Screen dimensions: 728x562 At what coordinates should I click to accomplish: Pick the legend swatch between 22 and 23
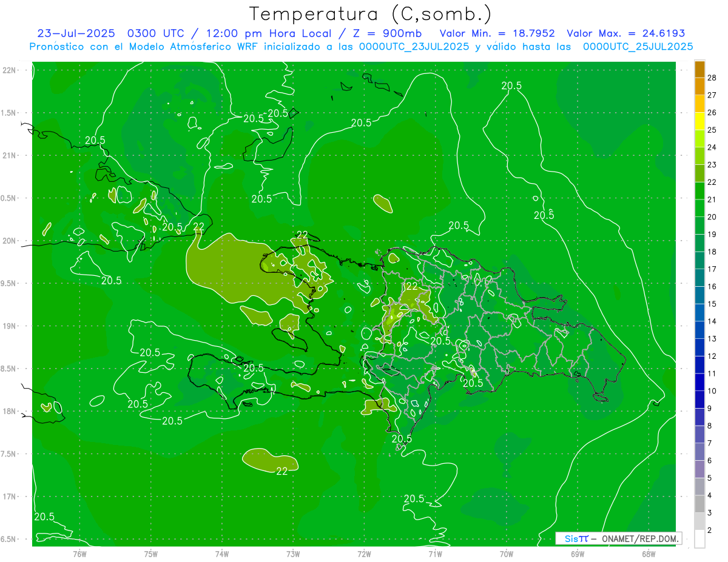click(x=699, y=173)
